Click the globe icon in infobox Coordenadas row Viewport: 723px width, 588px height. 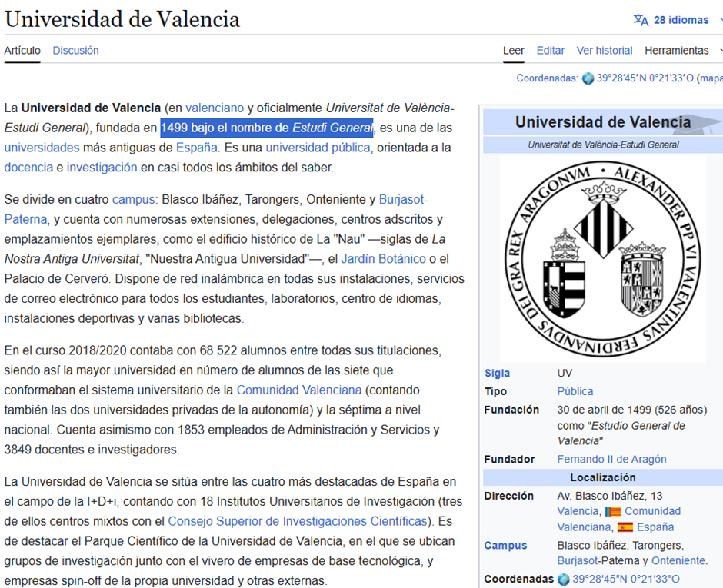click(x=564, y=580)
